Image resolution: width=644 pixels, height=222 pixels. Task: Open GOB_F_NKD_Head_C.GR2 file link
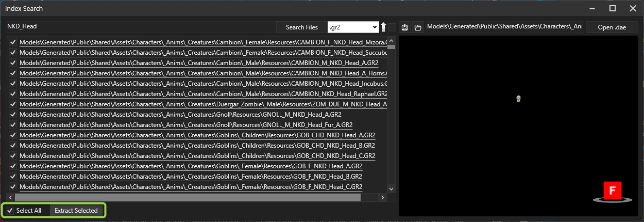pos(191,187)
